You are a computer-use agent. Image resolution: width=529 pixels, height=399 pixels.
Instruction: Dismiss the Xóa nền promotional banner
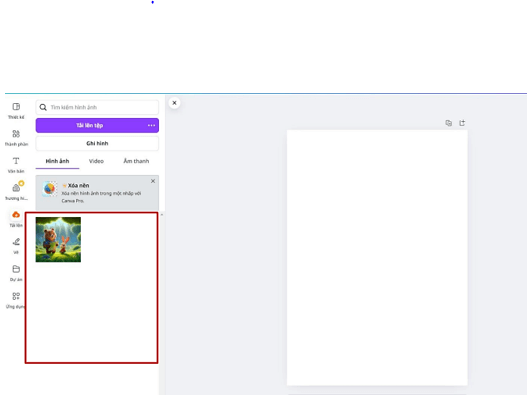153,181
